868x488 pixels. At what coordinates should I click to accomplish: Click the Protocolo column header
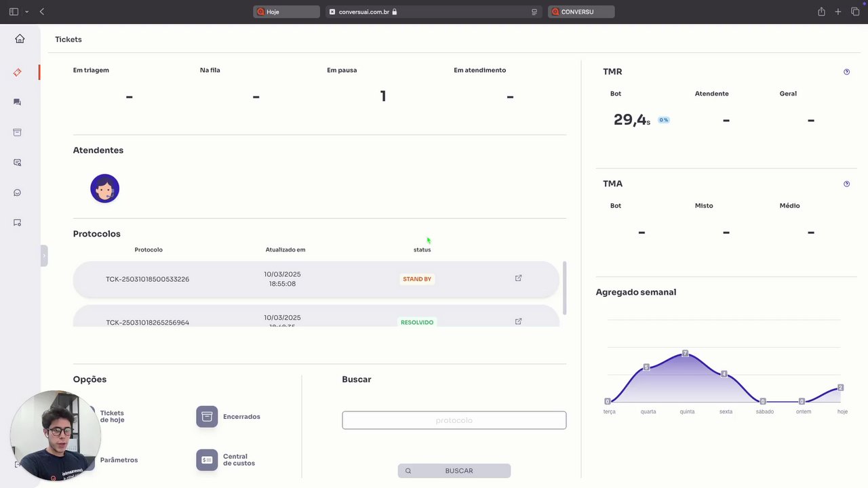point(149,249)
